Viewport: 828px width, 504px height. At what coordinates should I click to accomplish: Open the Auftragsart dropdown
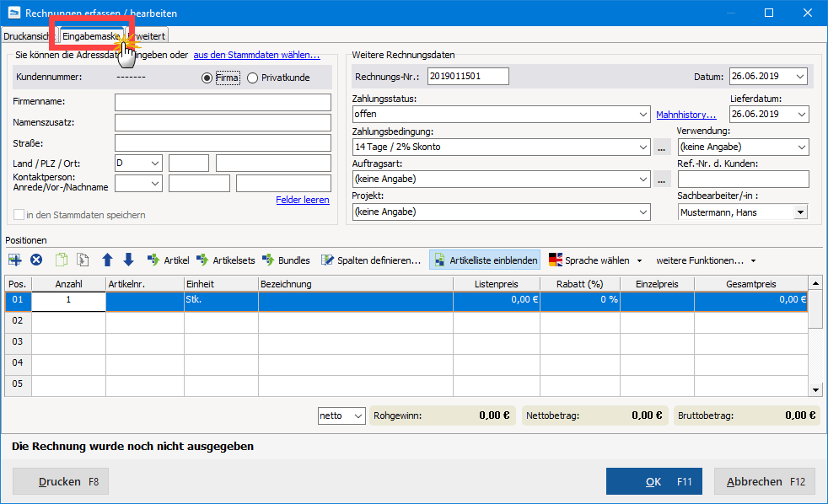[501, 179]
